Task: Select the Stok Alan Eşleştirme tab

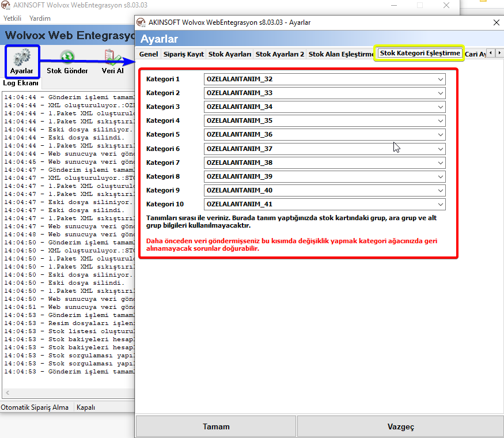Action: (340, 54)
